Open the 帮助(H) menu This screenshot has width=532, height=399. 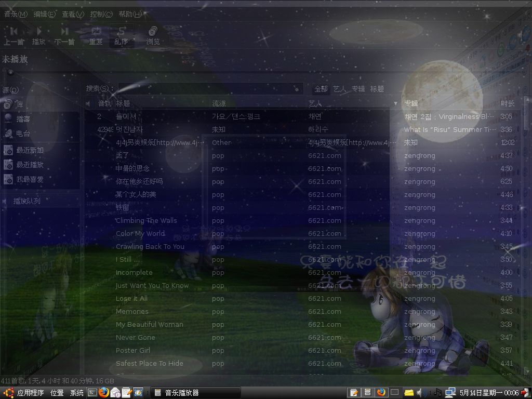pyautogui.click(x=130, y=14)
